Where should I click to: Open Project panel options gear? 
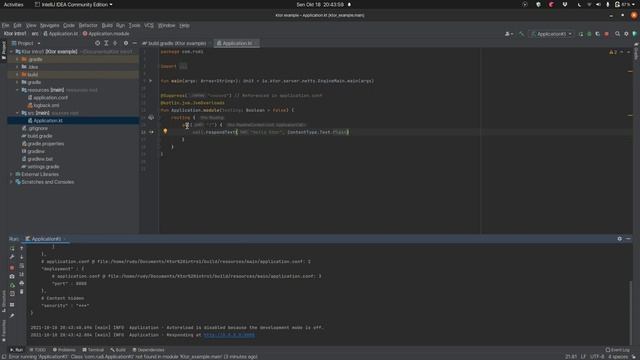click(x=126, y=43)
